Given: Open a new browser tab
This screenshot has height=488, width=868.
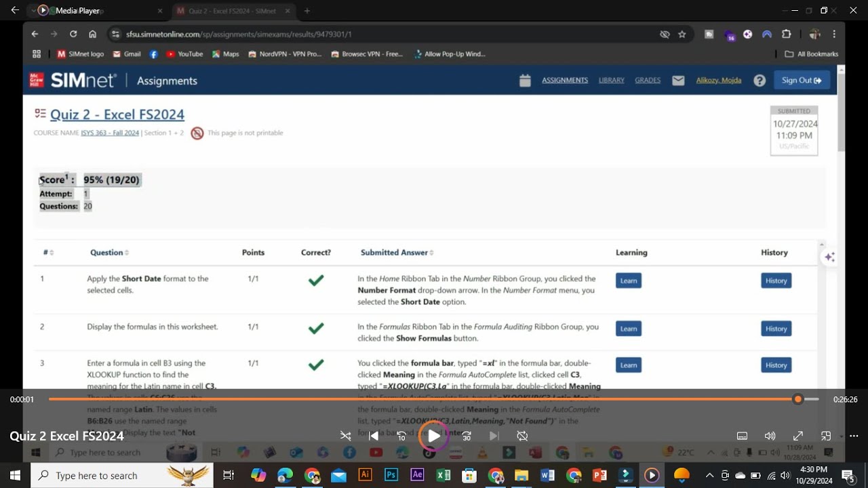Looking at the screenshot, I should point(307,11).
